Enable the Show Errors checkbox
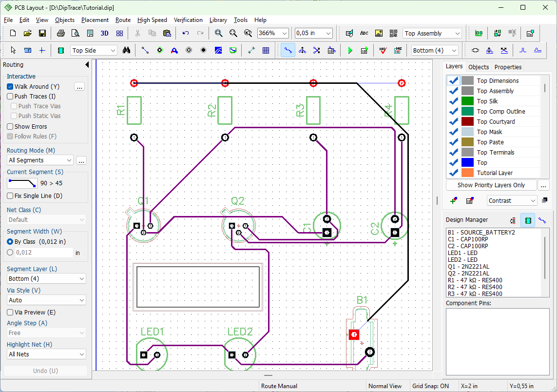 [x=10, y=126]
